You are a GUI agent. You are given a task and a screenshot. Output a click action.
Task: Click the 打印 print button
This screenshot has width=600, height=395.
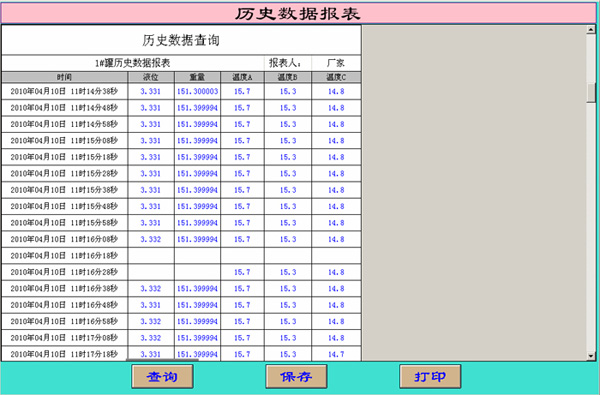(x=430, y=376)
